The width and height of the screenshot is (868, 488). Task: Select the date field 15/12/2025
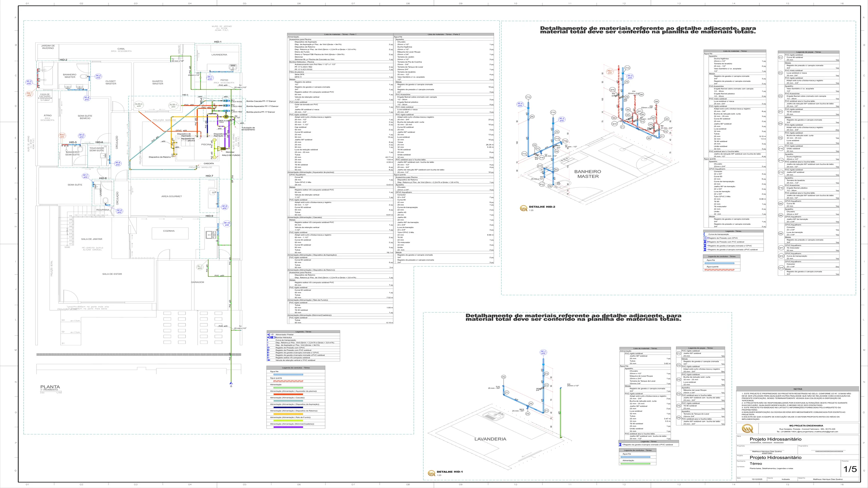[757, 479]
